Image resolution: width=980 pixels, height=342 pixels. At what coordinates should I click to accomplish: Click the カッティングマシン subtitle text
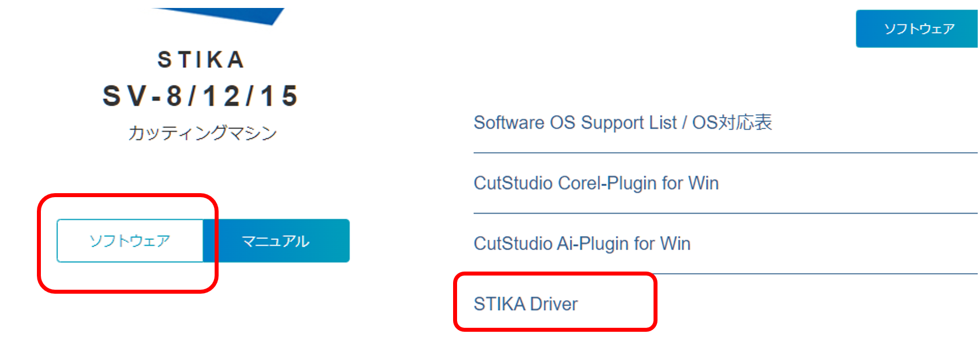(202, 133)
